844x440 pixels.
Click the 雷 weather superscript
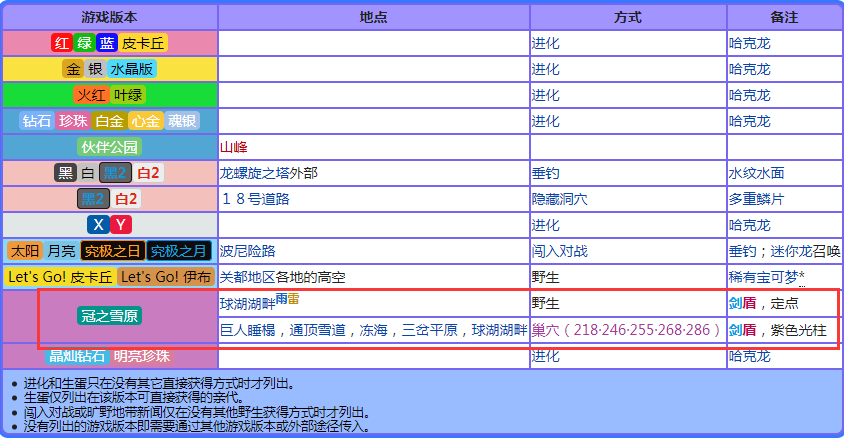click(293, 299)
